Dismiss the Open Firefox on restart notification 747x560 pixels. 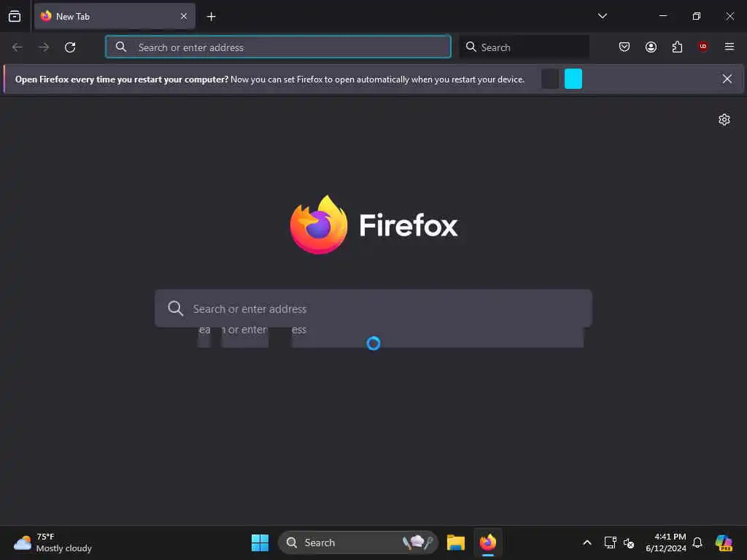click(x=727, y=79)
